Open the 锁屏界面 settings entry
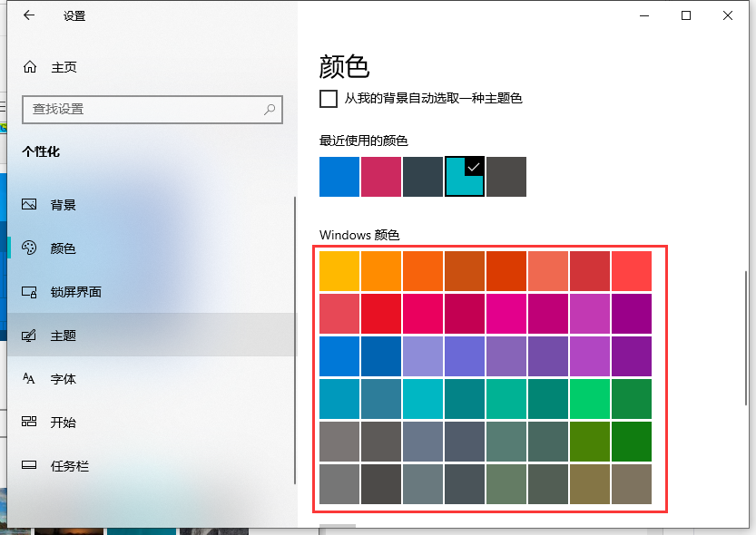 pyautogui.click(x=78, y=291)
